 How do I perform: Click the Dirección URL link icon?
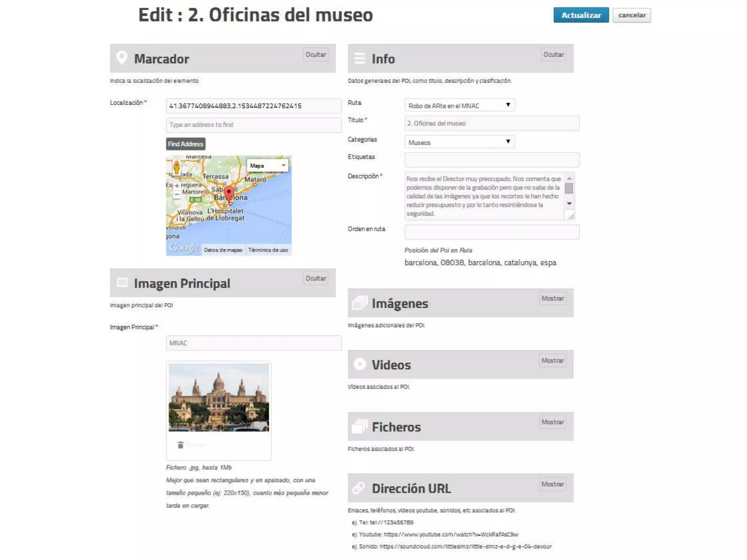pyautogui.click(x=359, y=488)
